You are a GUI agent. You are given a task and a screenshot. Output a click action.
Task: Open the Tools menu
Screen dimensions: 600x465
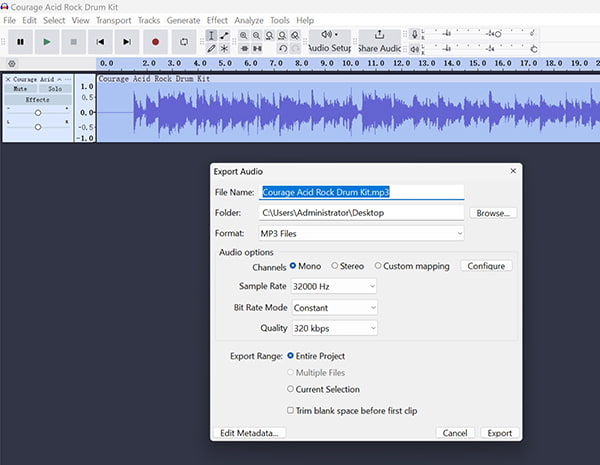[280, 20]
